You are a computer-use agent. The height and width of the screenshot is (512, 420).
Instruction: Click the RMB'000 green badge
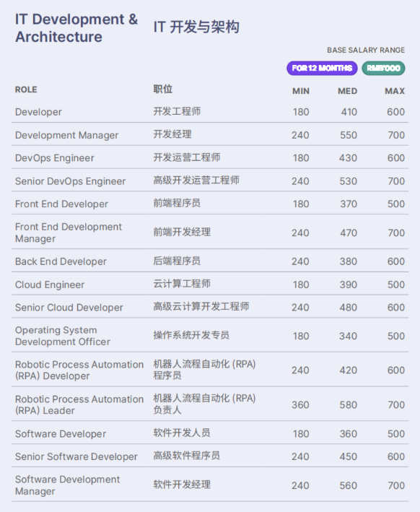[383, 69]
